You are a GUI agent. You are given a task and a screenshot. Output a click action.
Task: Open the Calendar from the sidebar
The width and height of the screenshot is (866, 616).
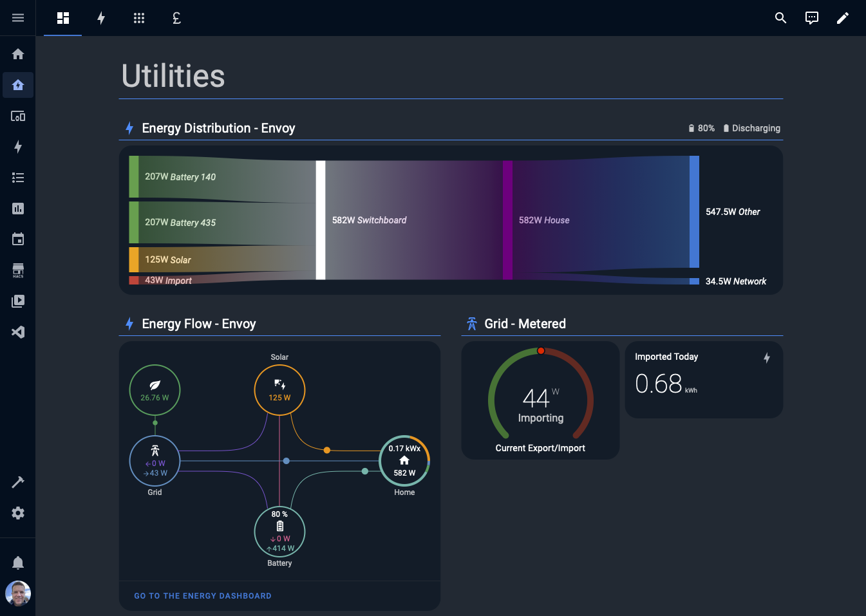click(x=17, y=239)
